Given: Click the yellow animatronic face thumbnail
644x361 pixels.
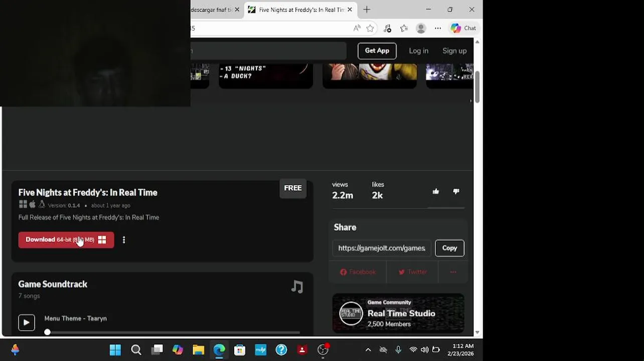Looking at the screenshot, I should coord(370,75).
